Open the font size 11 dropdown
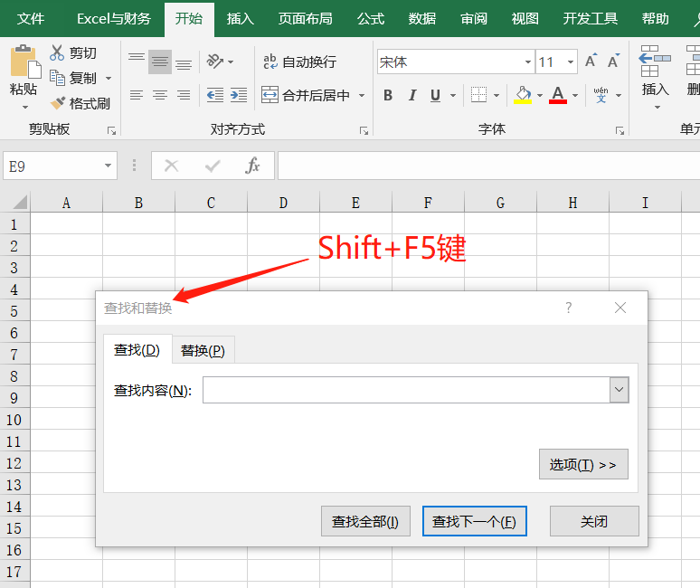 (x=571, y=62)
